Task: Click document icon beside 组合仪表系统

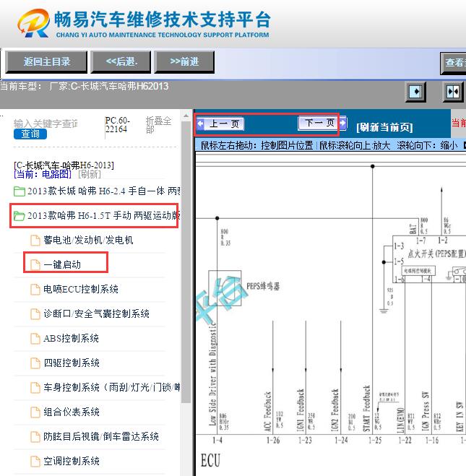Action: [x=35, y=412]
